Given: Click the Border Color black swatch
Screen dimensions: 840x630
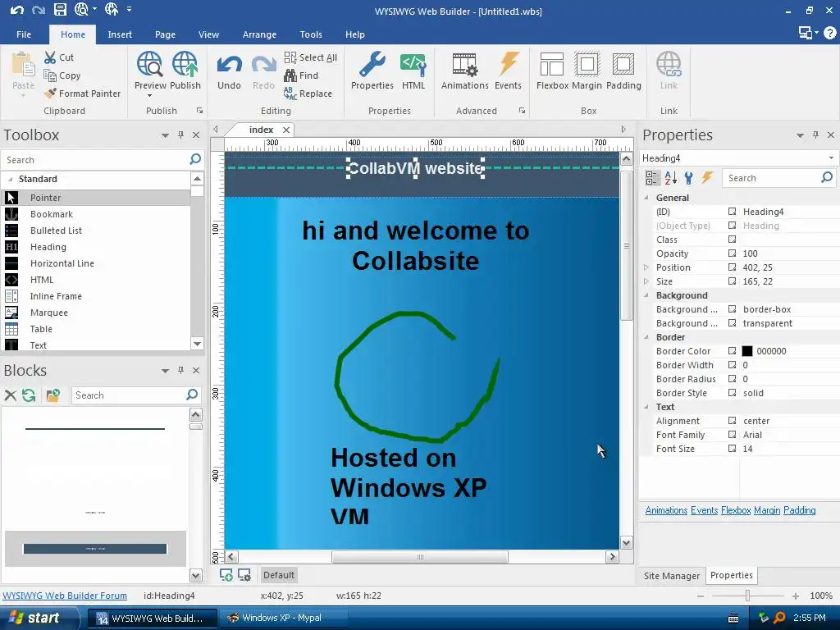Looking at the screenshot, I should pyautogui.click(x=746, y=351).
